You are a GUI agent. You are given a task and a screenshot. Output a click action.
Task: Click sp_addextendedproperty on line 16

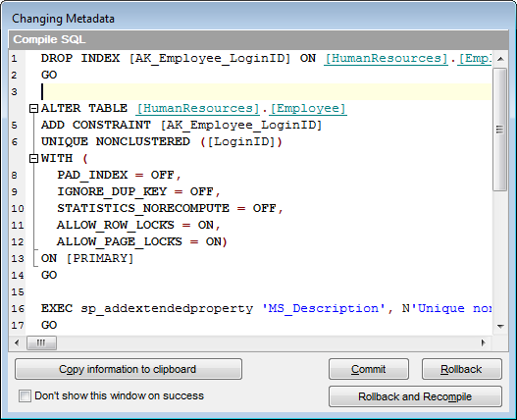[167, 309]
